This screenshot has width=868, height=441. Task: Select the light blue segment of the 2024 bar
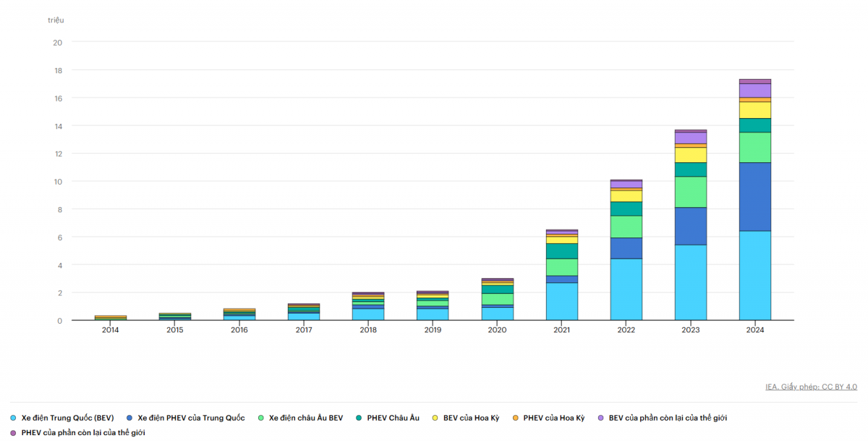(x=754, y=275)
